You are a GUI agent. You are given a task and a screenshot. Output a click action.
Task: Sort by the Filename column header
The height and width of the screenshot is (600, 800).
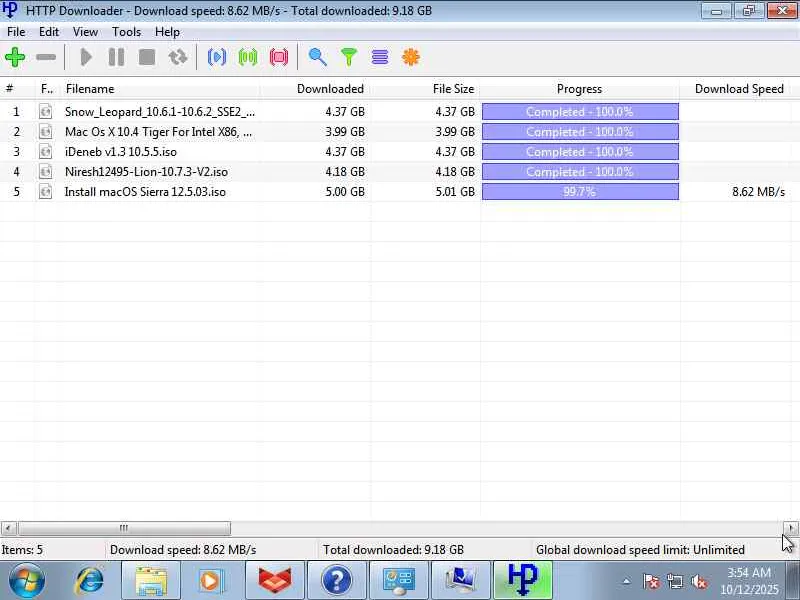[x=160, y=89]
